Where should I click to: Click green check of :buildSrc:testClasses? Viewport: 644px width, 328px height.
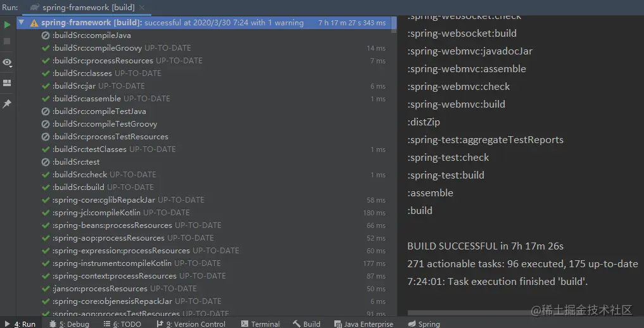[x=46, y=149]
